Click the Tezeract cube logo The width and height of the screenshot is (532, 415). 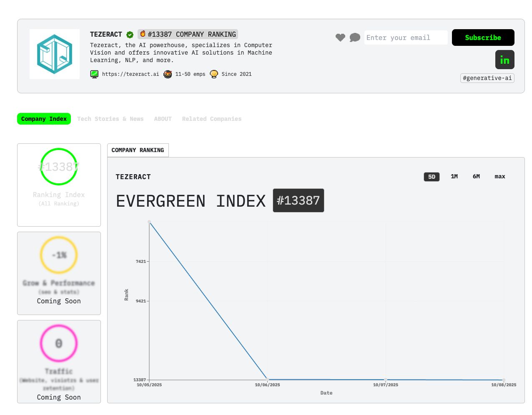55,54
